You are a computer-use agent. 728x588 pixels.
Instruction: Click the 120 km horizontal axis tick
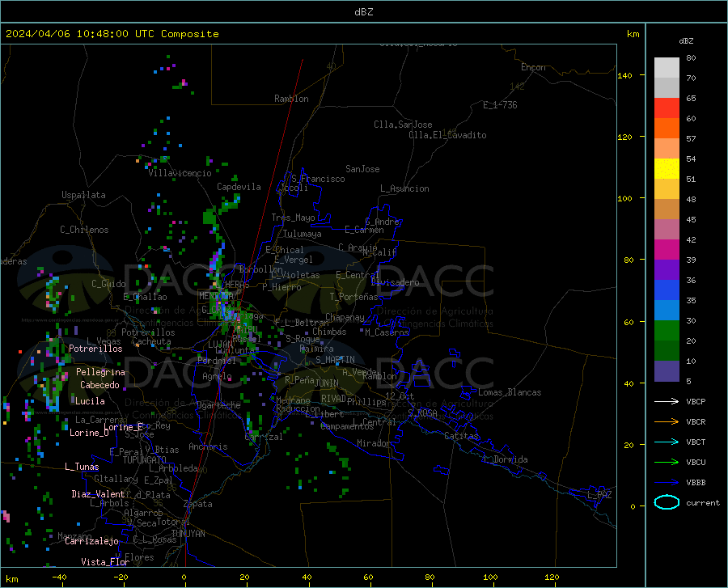pos(552,577)
